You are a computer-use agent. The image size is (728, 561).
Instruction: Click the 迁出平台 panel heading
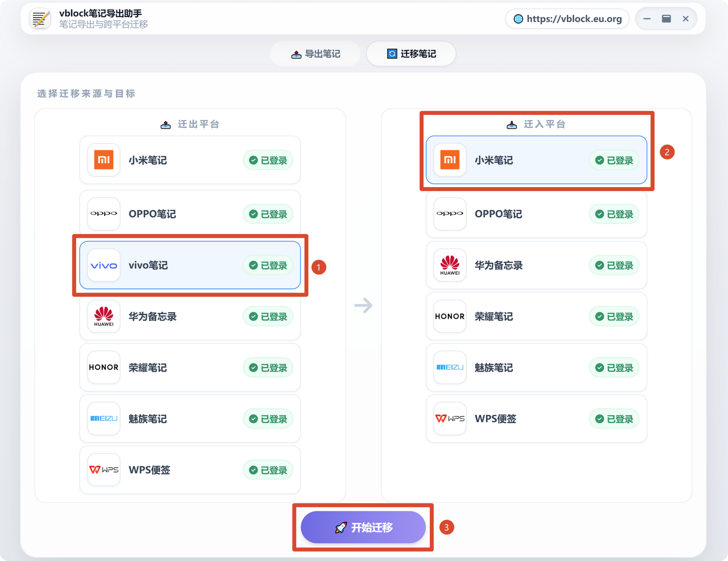(190, 124)
